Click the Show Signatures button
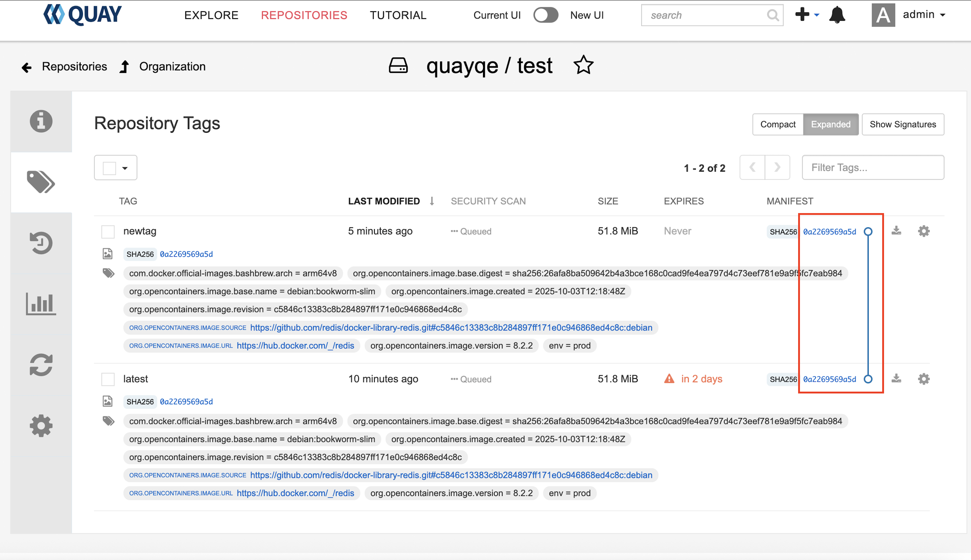 click(x=903, y=124)
